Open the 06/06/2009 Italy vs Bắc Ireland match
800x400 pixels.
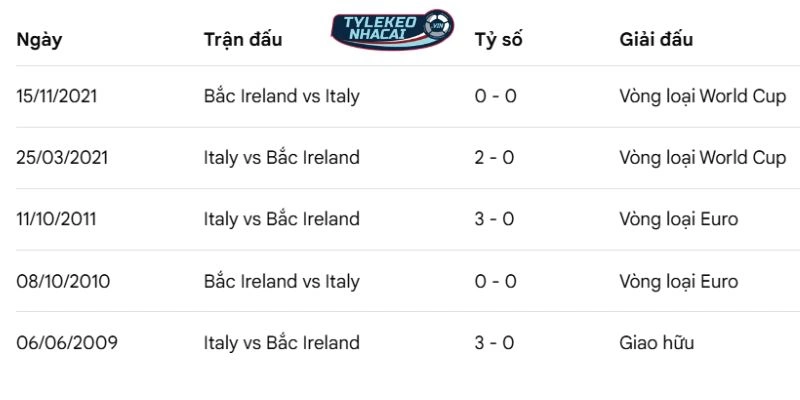pyautogui.click(x=281, y=343)
